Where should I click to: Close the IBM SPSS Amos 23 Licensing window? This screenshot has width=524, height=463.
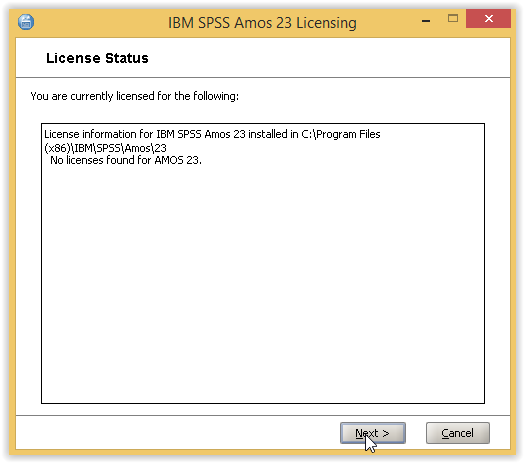tap(488, 19)
